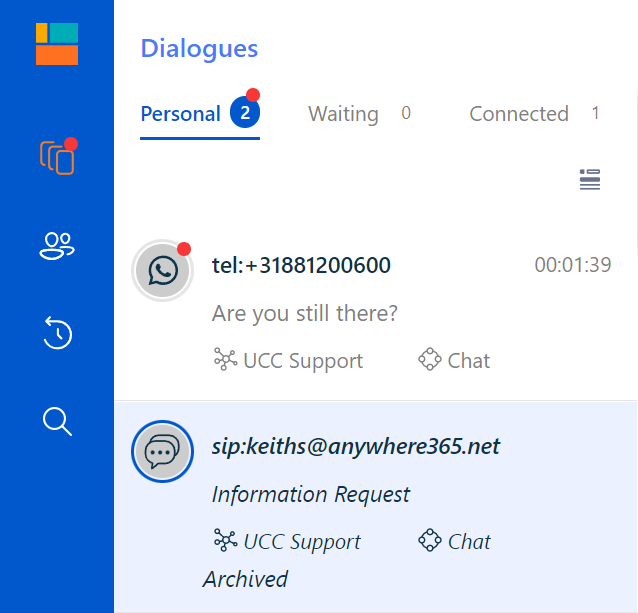The width and height of the screenshot is (638, 613).
Task: Open the Dialogues icon in sidebar
Action: click(57, 157)
